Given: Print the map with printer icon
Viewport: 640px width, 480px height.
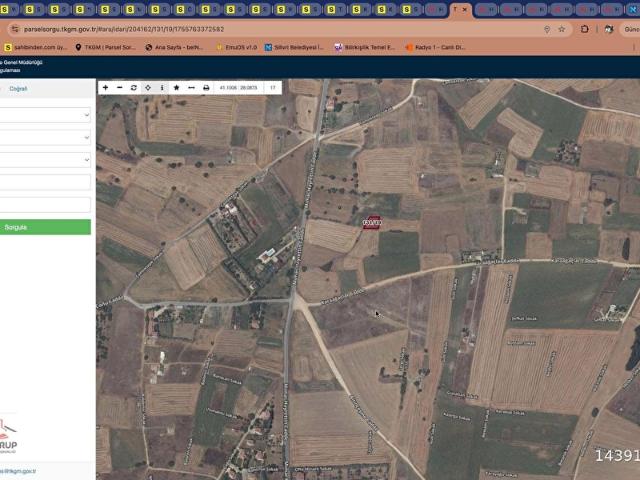Looking at the screenshot, I should [206, 88].
